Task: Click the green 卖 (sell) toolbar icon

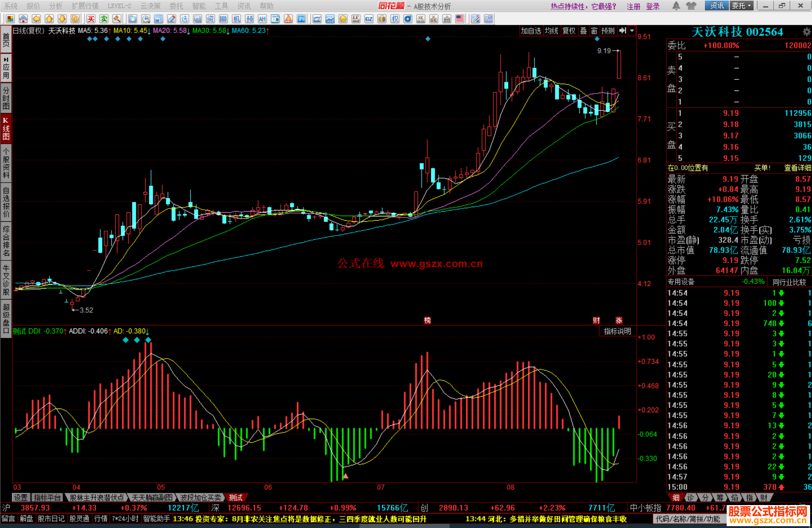Action: (x=104, y=19)
